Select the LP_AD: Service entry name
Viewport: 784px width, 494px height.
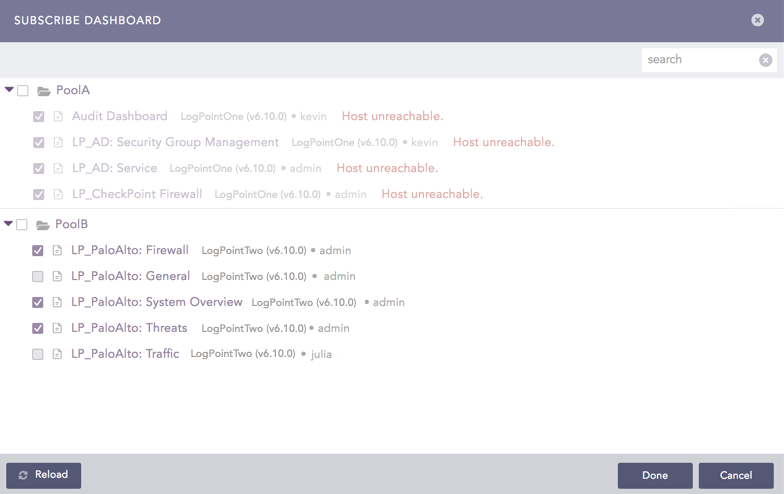[114, 168]
